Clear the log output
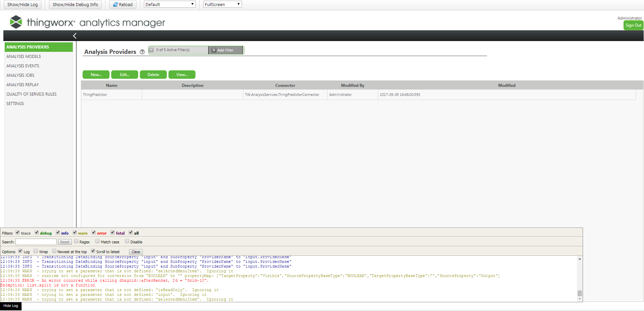This screenshot has height=311, width=644. (x=136, y=252)
